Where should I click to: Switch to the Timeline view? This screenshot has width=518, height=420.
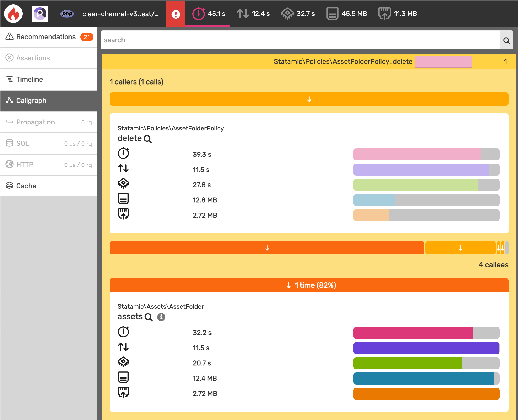pos(29,79)
